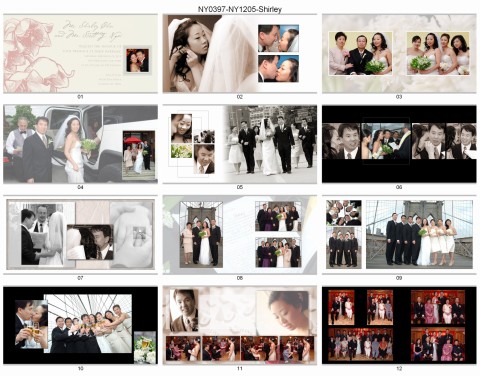Select the label "10" under the toast spread
Screen dimensions: 480x376
coord(80,369)
